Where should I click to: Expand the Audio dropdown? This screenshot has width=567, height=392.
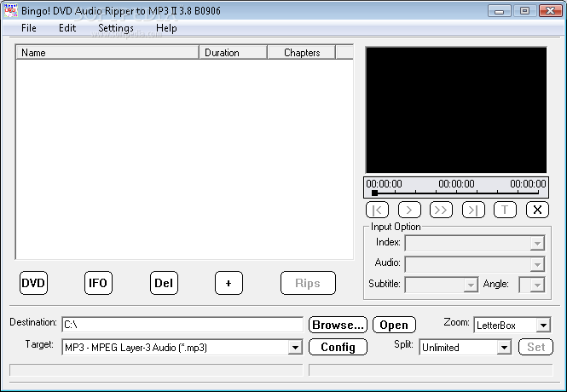[537, 264]
